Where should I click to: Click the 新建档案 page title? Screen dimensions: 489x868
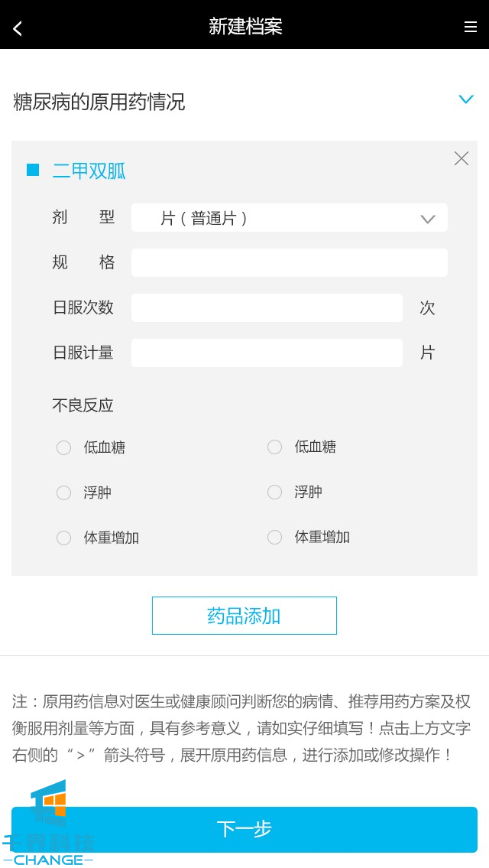(245, 27)
